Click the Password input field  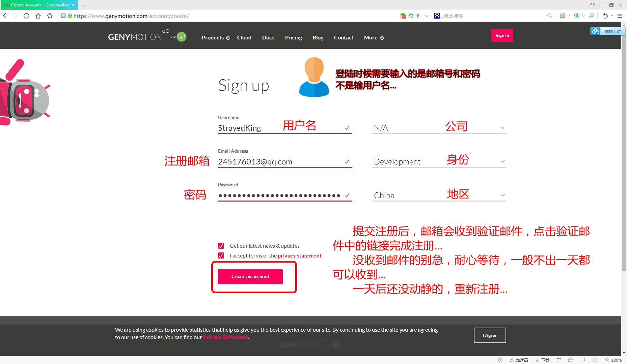[285, 195]
